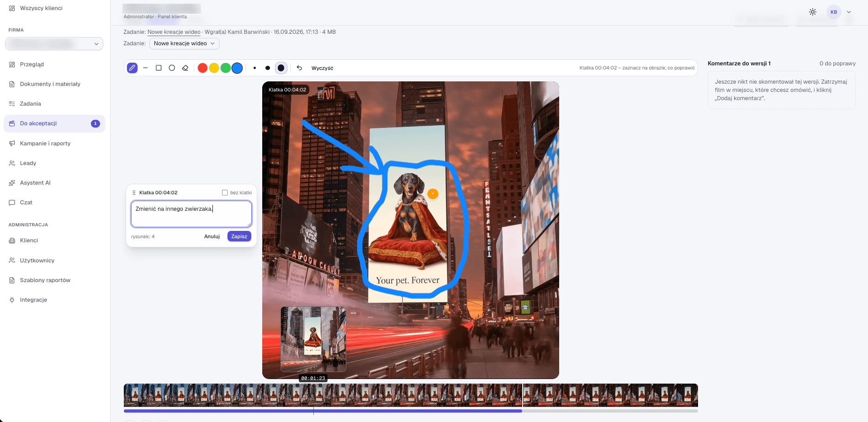This screenshot has height=422, width=868.
Task: Select the medium brush thickness
Action: click(x=268, y=68)
